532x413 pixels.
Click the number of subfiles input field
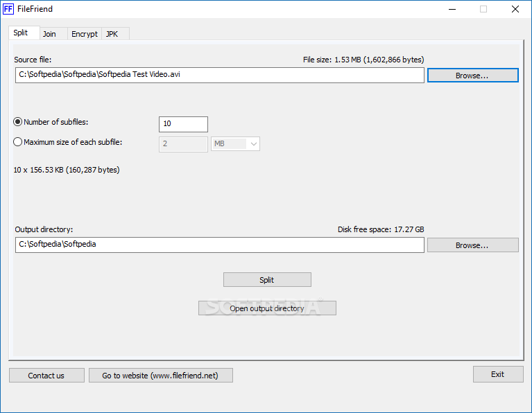183,124
